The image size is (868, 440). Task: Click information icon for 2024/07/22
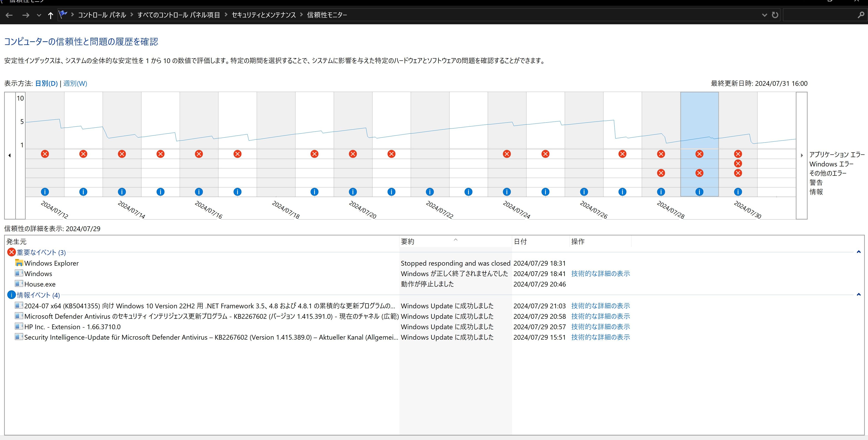click(x=430, y=192)
